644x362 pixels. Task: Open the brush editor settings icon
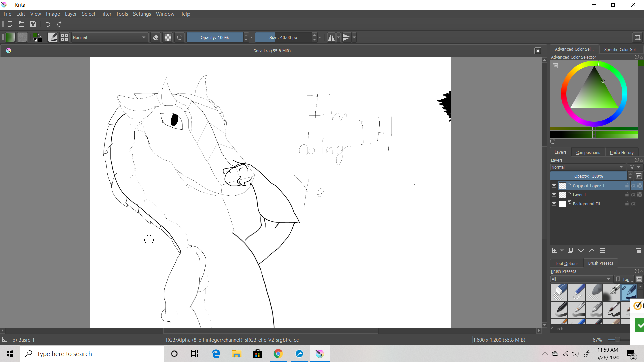[53, 37]
